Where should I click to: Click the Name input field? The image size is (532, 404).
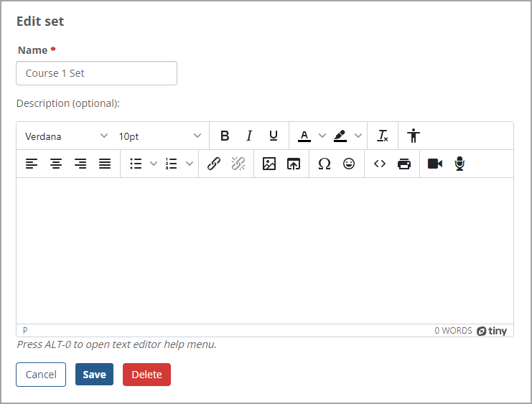(x=96, y=73)
